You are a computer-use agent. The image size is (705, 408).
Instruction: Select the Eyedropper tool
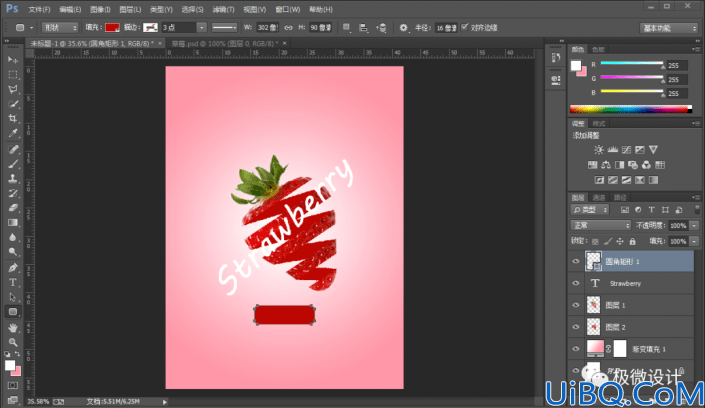pyautogui.click(x=13, y=133)
